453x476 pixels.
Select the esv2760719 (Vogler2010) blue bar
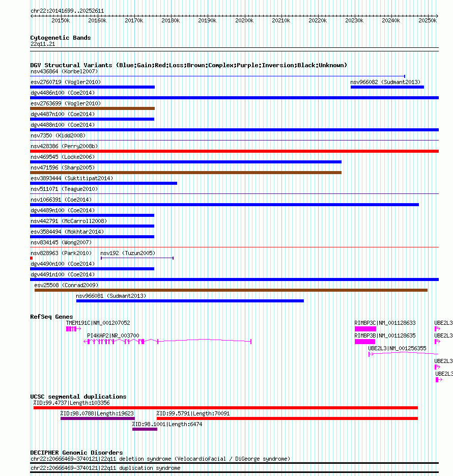pos(92,87)
